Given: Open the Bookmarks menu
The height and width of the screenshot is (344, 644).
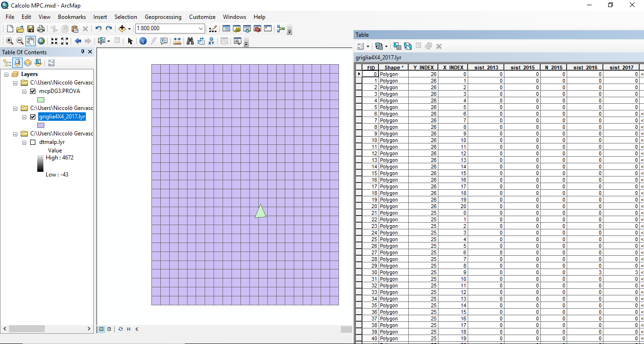Looking at the screenshot, I should click(x=72, y=17).
